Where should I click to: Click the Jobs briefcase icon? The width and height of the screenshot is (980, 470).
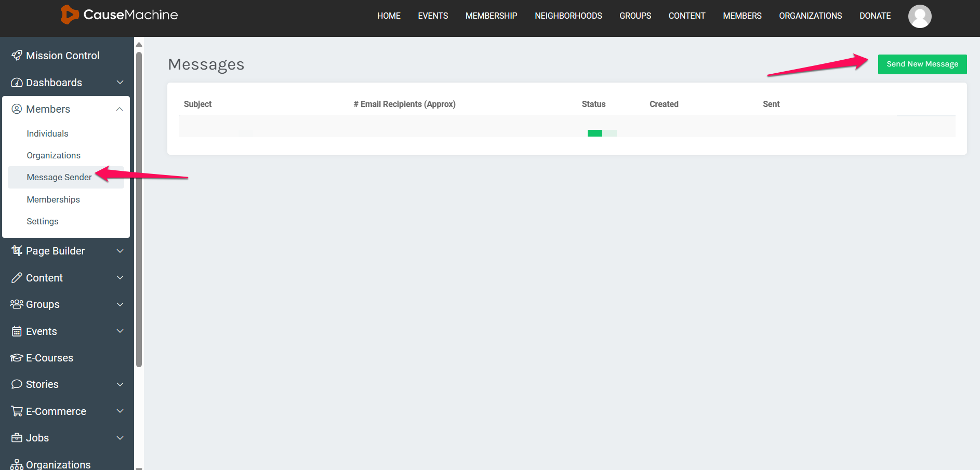click(17, 438)
